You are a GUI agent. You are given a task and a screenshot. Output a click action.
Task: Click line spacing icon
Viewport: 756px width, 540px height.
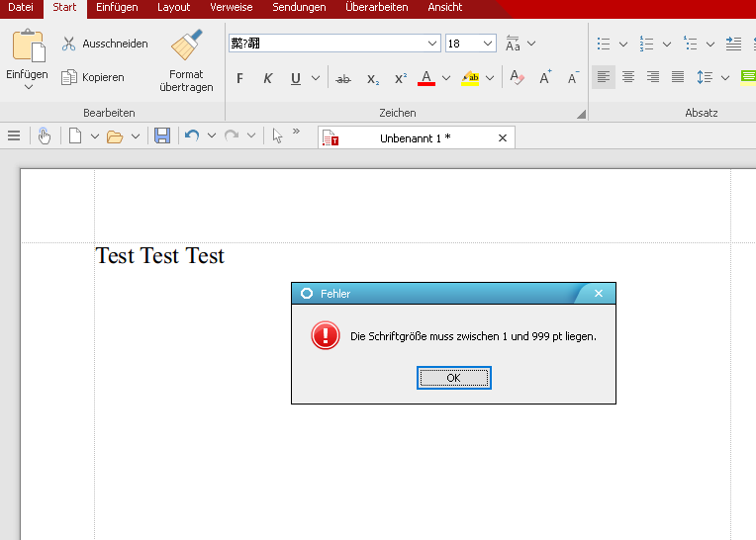[705, 77]
